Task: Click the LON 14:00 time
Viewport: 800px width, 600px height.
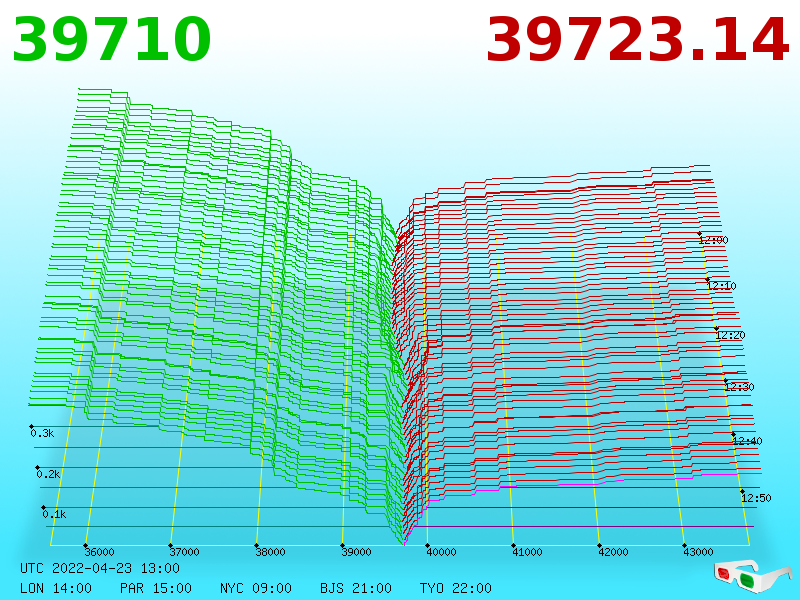Action: click(56, 588)
